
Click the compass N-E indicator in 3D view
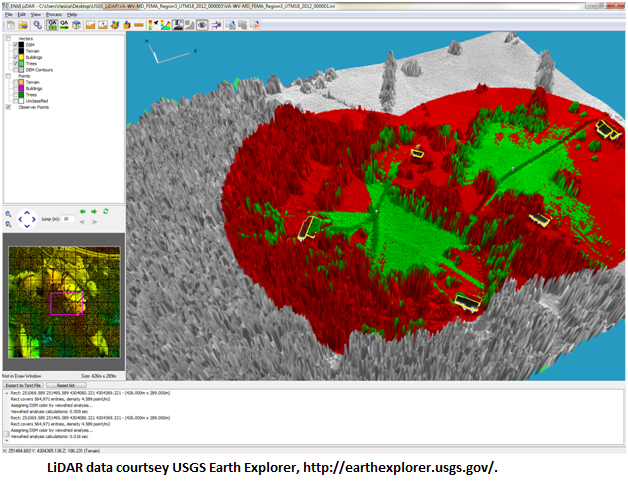pos(171,52)
